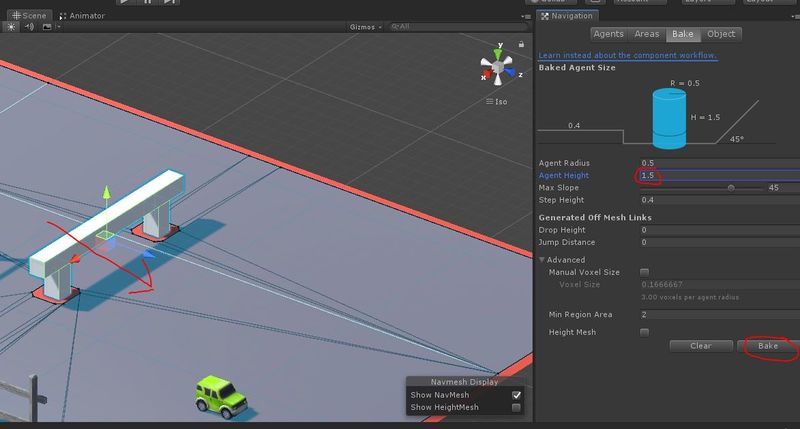800x429 pixels.
Task: Click the Step Height value field
Action: coord(720,200)
